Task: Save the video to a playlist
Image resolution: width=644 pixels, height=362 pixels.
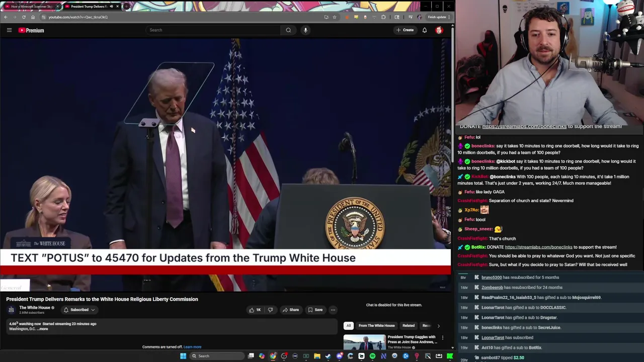Action: point(315,310)
